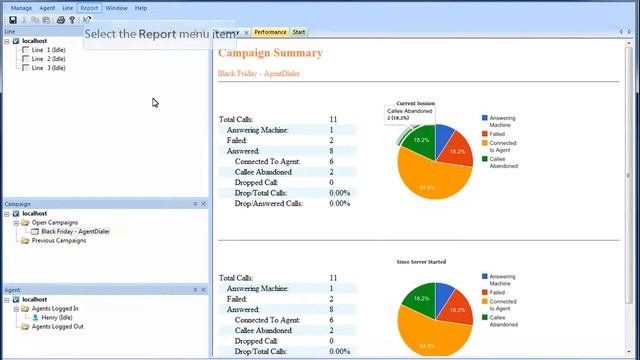The width and height of the screenshot is (640, 360).
Task: Click 'Connected To Agent:' row in Current Session table
Action: click(288, 161)
